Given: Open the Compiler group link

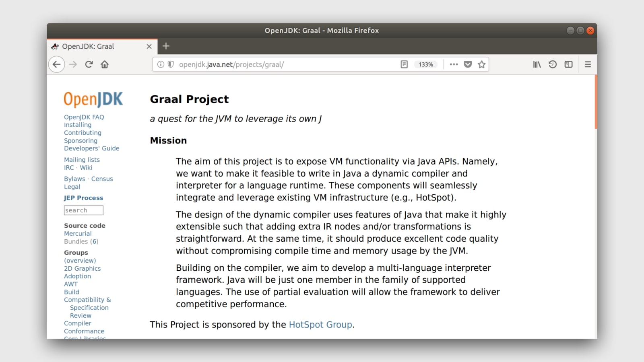Looking at the screenshot, I should pyautogui.click(x=78, y=323).
